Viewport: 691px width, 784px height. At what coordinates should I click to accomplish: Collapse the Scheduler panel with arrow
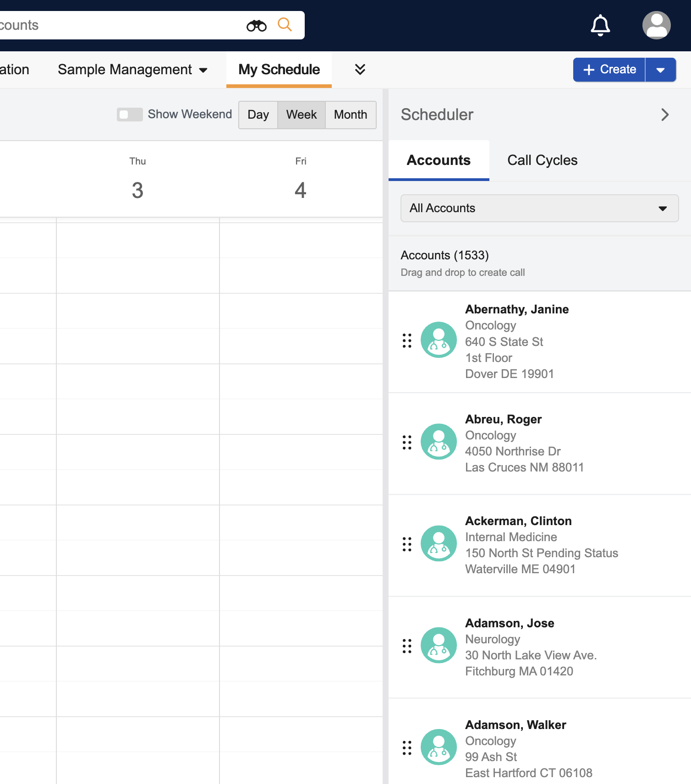click(665, 115)
